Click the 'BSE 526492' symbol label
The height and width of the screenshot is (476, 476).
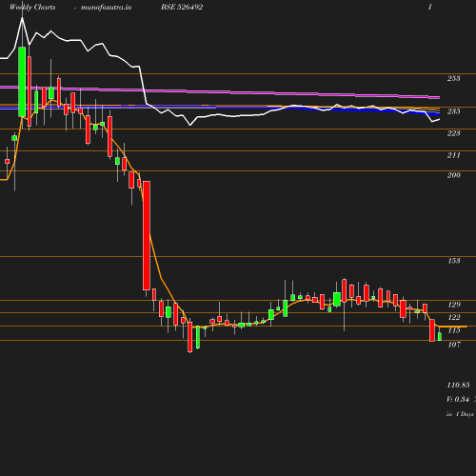tap(182, 8)
